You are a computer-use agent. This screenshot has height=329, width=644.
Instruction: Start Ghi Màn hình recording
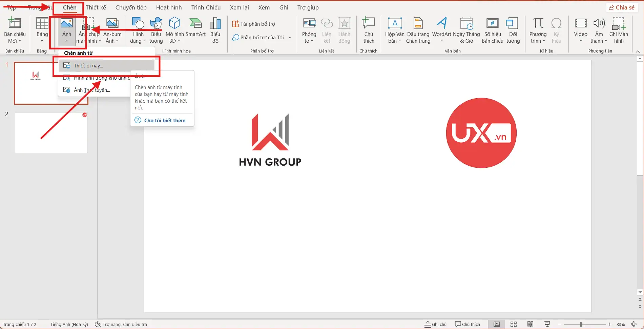click(619, 30)
